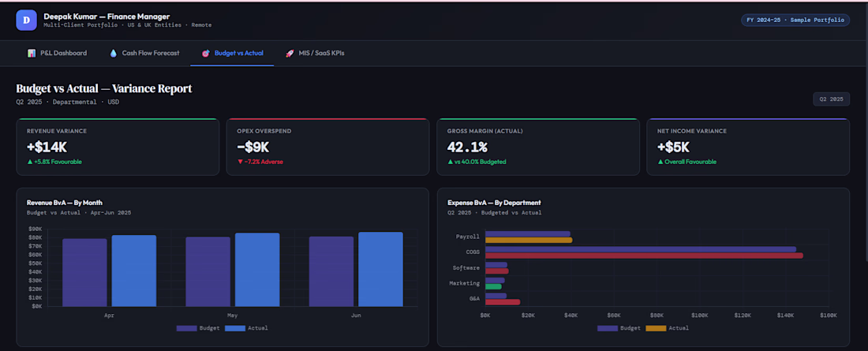Click the blue Actual swatch under Revenue chart

(236, 328)
